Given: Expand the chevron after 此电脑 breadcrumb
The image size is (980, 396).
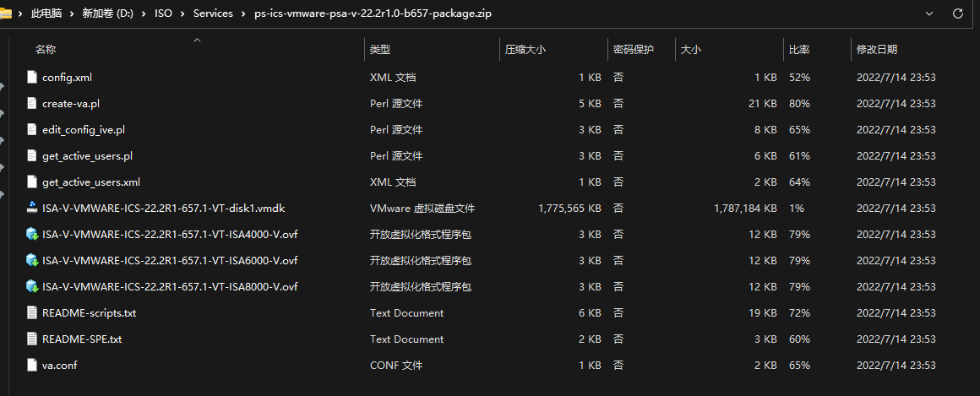Looking at the screenshot, I should [72, 14].
